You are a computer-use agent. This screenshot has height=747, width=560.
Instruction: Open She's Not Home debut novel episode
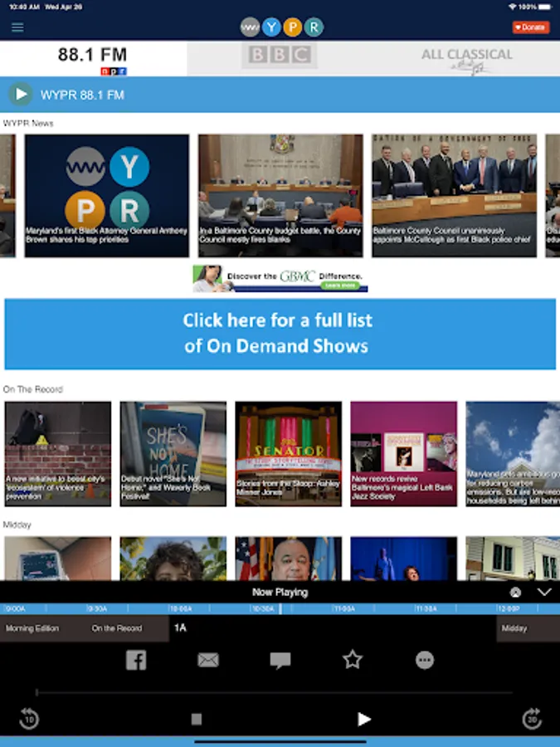tap(173, 454)
